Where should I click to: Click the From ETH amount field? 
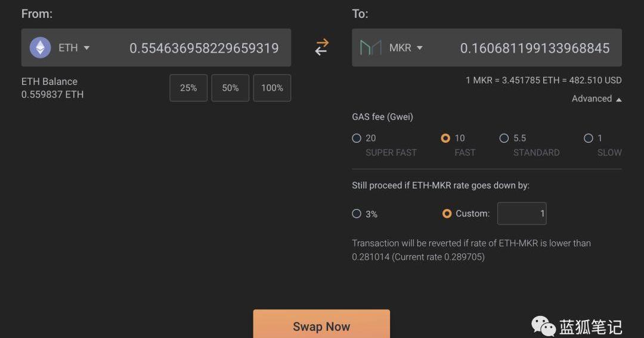click(204, 48)
